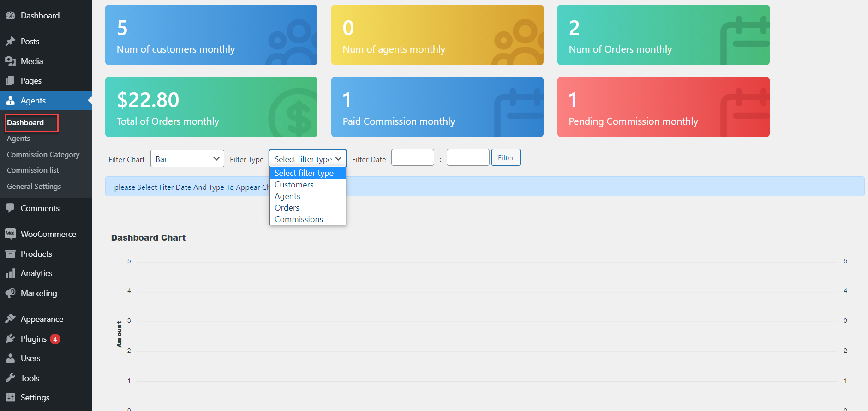Go to General Settings submenu

(34, 187)
